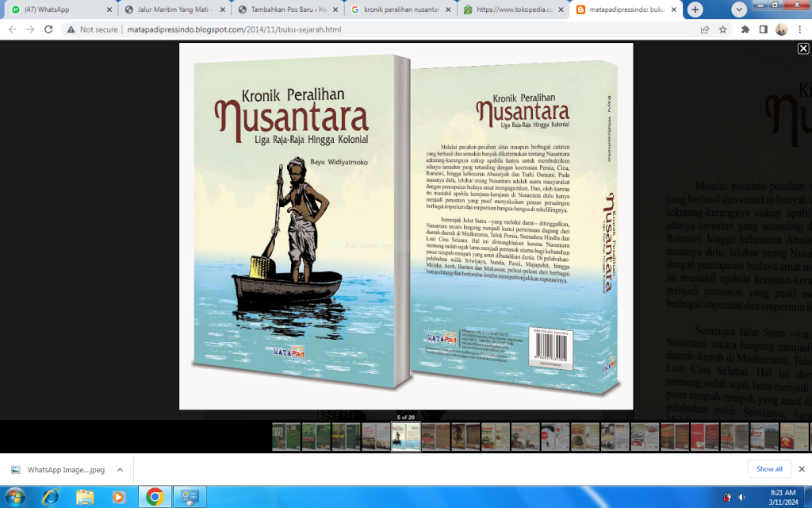Close the matapadipressindo tab
The image size is (812, 508).
click(x=674, y=10)
